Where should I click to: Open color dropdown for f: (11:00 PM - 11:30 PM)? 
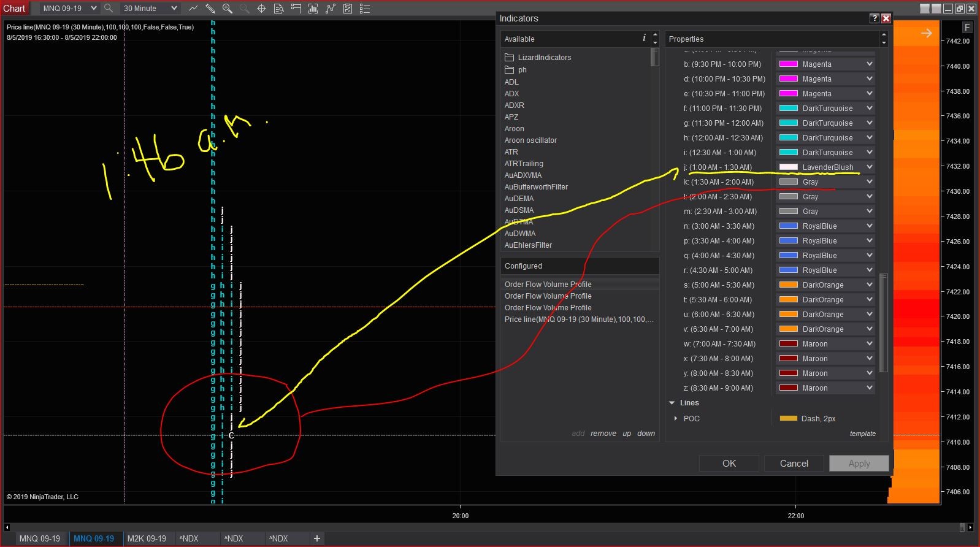click(825, 109)
